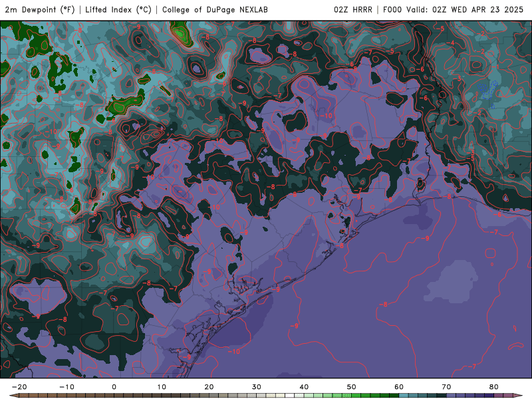The width and height of the screenshot is (532, 399).
Task: Click the right arrow end of the color bar
Action: (x=519, y=396)
